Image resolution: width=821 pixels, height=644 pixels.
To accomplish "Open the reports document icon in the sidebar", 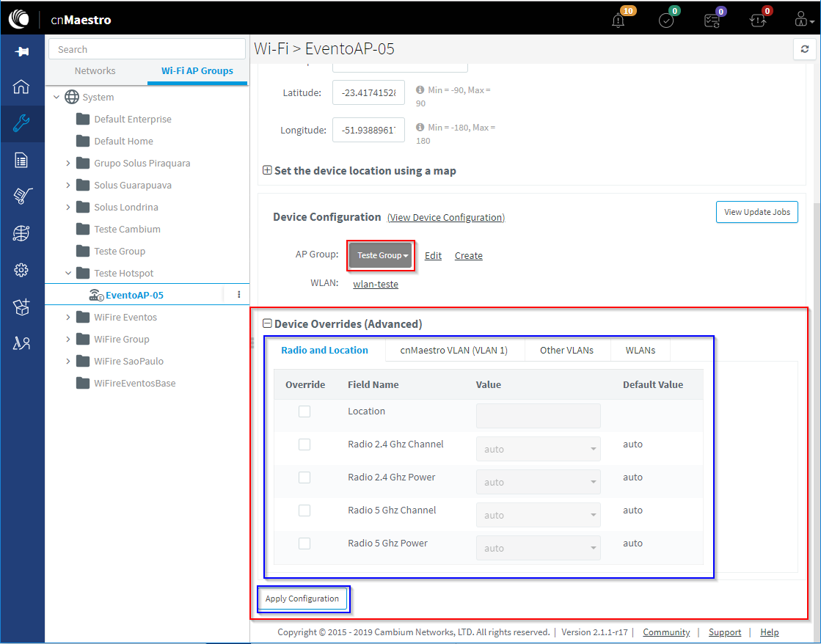I will click(x=21, y=160).
